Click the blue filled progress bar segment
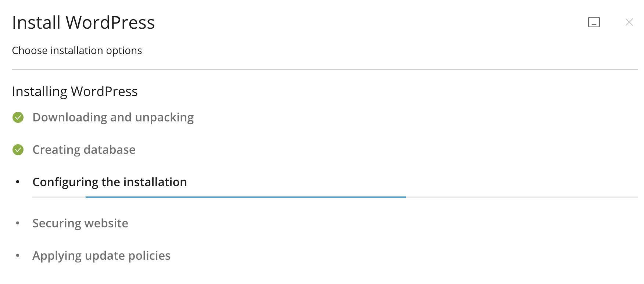This screenshot has height=284, width=644. tap(246, 197)
